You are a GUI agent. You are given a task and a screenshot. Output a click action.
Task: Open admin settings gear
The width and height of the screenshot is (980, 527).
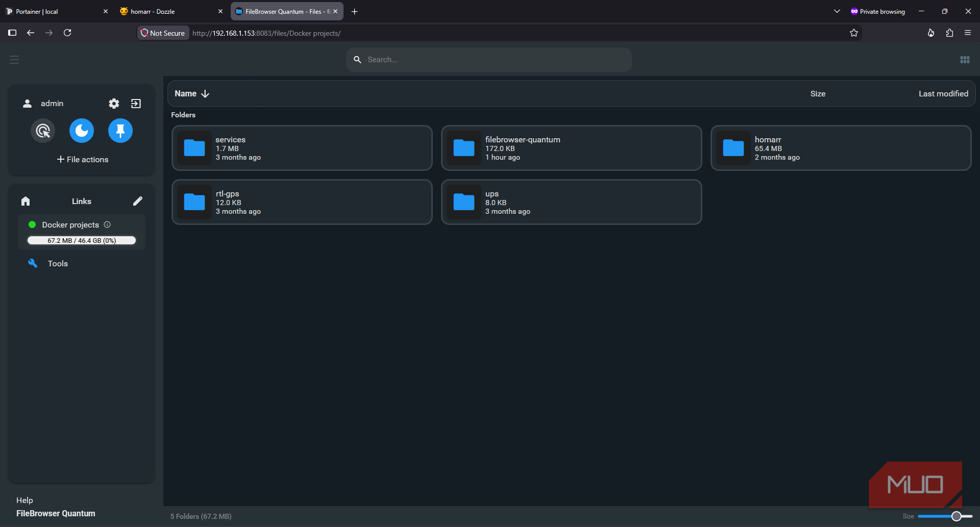coord(114,104)
